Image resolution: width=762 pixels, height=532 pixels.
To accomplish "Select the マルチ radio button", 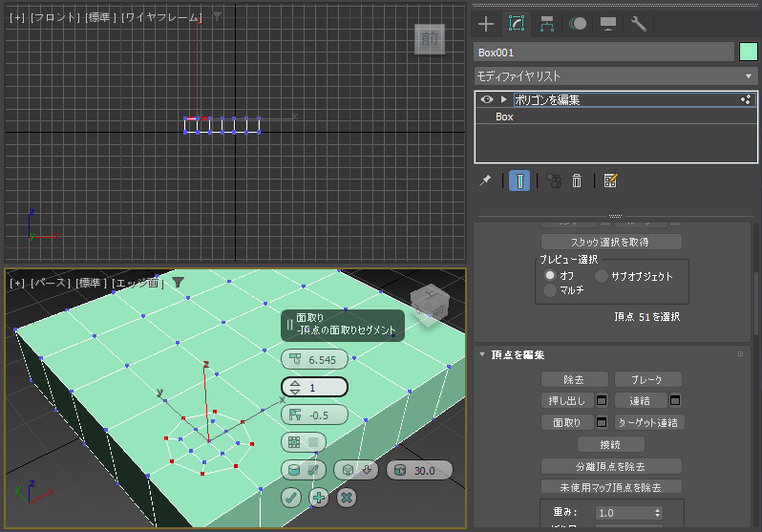I will [550, 290].
